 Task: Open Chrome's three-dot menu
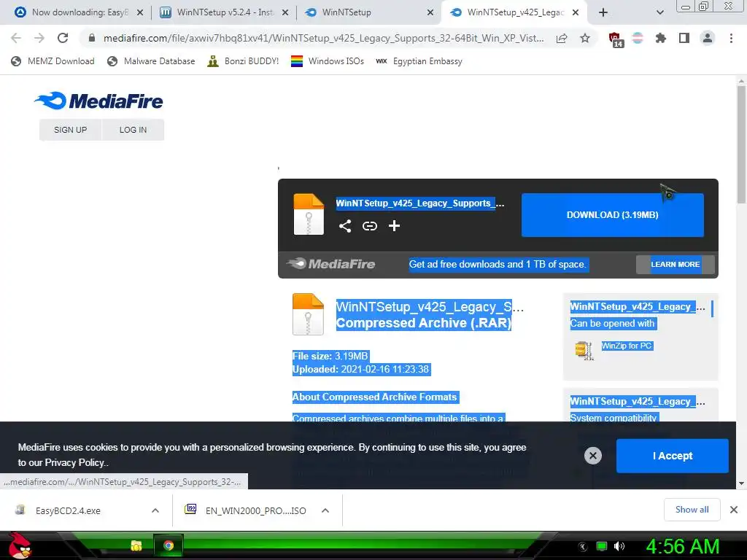(731, 38)
